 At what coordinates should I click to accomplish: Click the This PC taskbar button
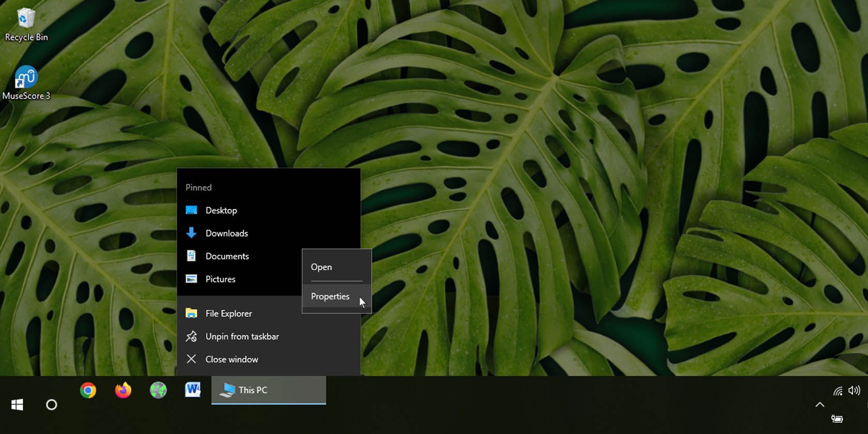pyautogui.click(x=268, y=391)
